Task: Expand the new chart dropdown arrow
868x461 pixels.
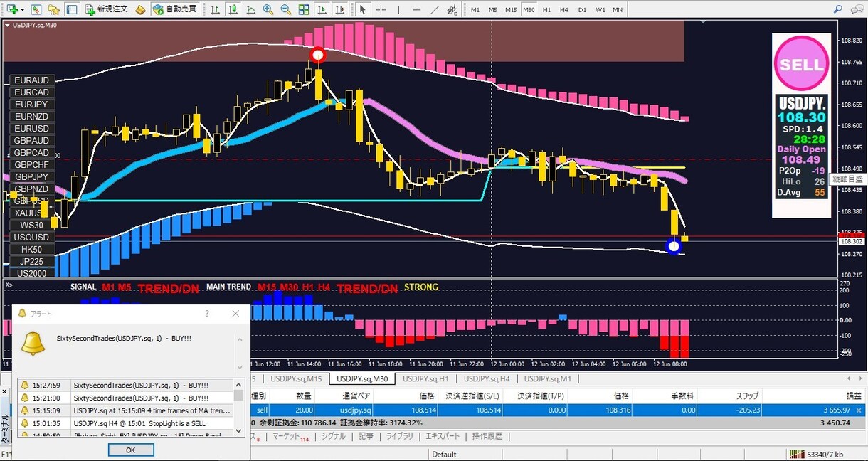Action: (22, 10)
